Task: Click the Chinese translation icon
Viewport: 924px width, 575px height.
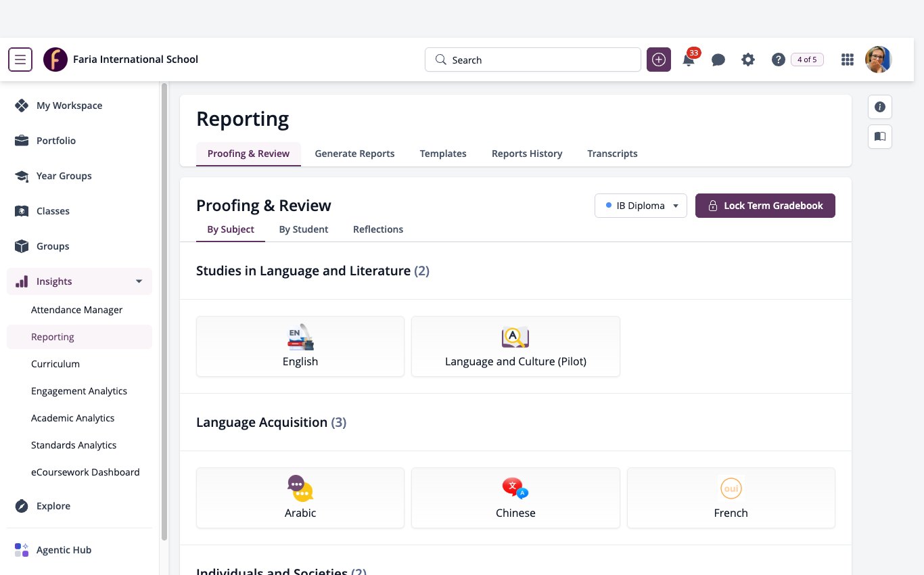Action: 515,488
